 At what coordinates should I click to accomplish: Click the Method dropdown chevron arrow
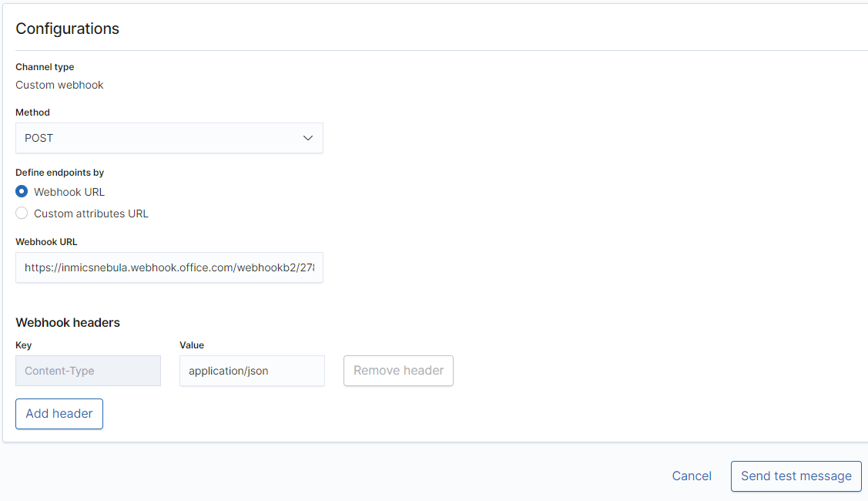point(308,138)
